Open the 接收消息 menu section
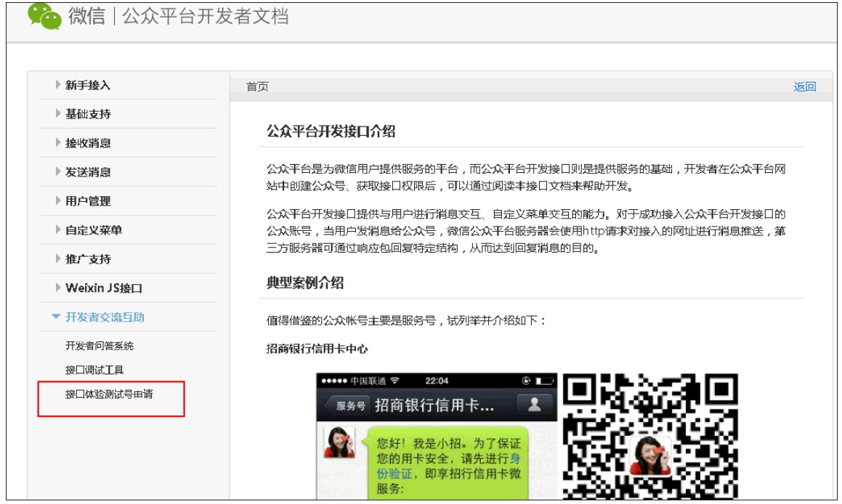The image size is (842, 504). tap(88, 143)
